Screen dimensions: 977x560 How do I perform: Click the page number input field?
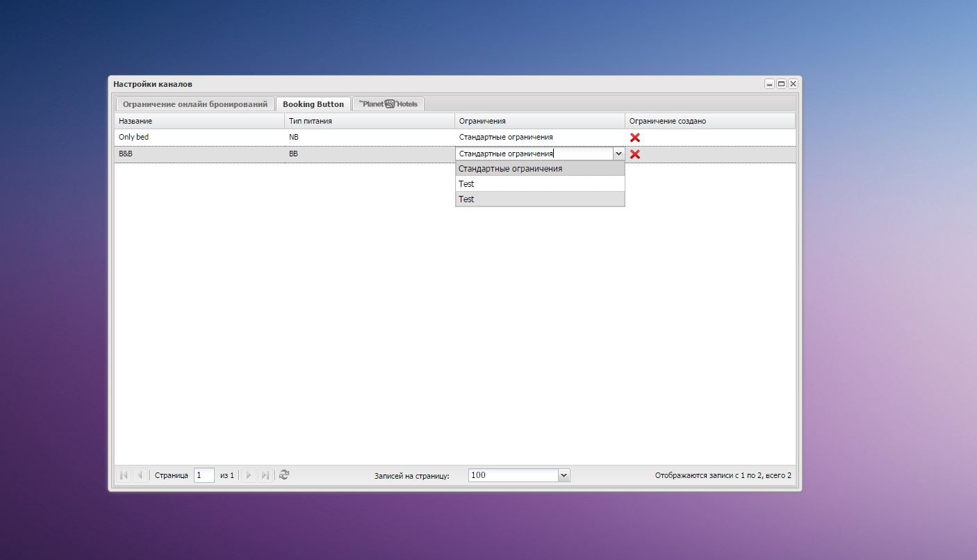click(x=204, y=475)
